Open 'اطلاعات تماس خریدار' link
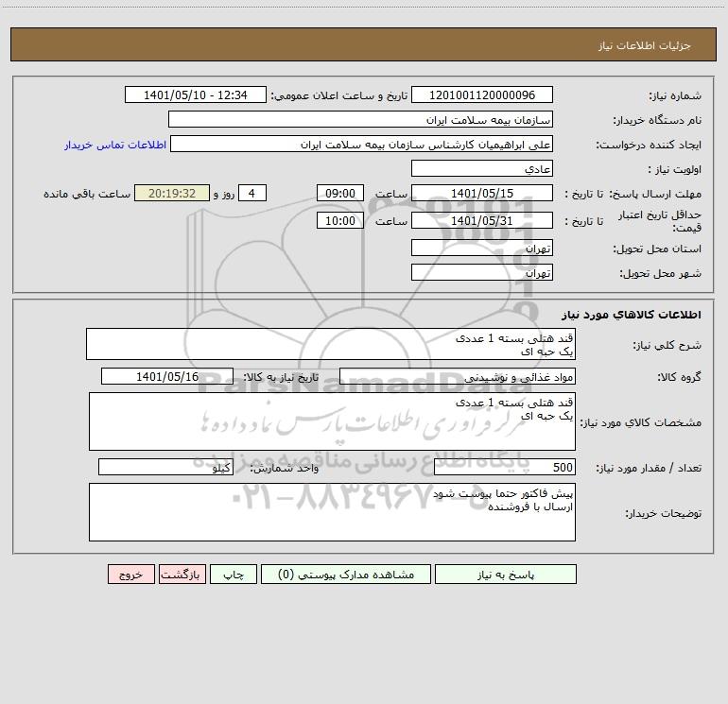The height and width of the screenshot is (704, 728). click(115, 145)
